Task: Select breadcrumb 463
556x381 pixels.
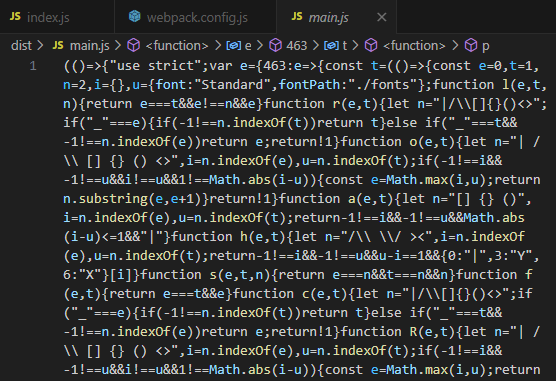Action: tap(296, 45)
